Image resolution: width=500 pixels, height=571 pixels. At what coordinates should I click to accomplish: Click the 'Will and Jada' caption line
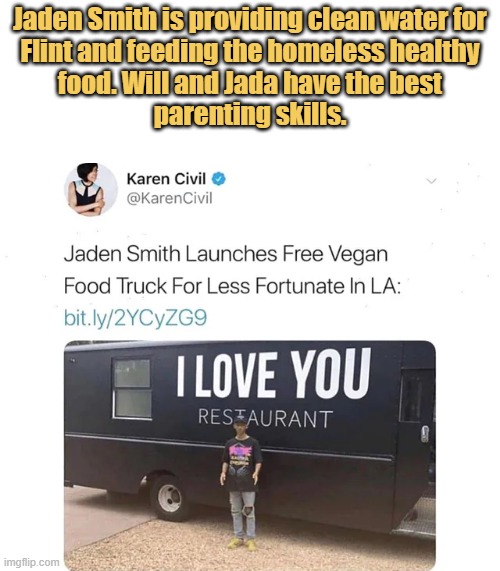[250, 83]
